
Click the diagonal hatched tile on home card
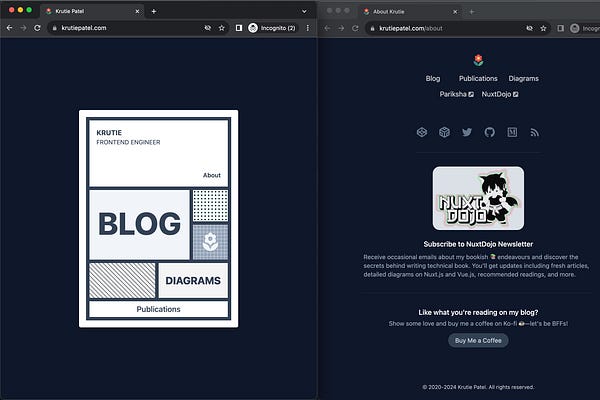[x=122, y=281]
